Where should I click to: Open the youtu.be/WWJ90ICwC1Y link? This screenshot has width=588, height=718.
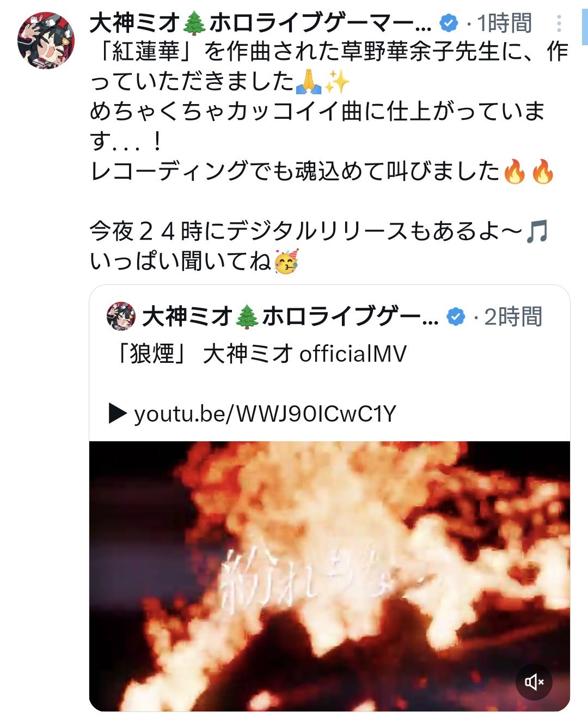tap(265, 413)
